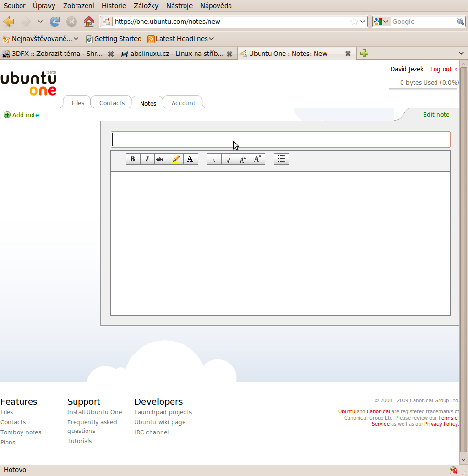Apply italic formatting in note editor
468x476 pixels.
[x=147, y=159]
